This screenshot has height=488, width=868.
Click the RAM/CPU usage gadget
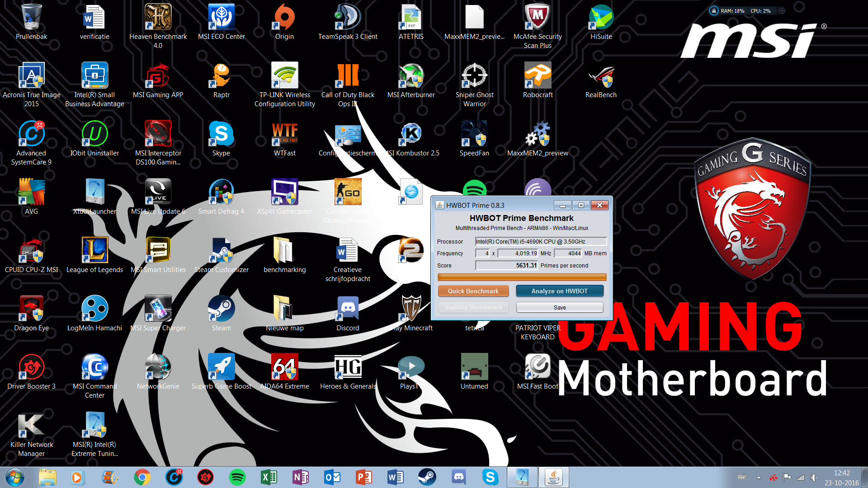click(x=746, y=10)
